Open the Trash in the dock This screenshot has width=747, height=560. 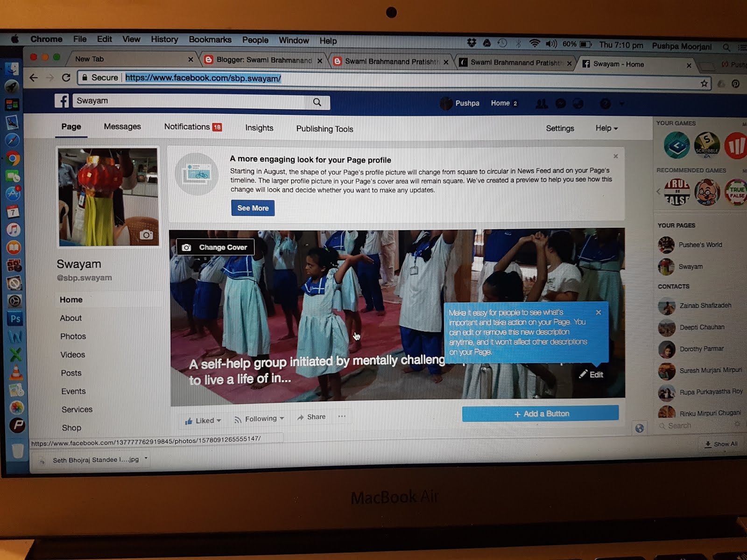[17, 450]
